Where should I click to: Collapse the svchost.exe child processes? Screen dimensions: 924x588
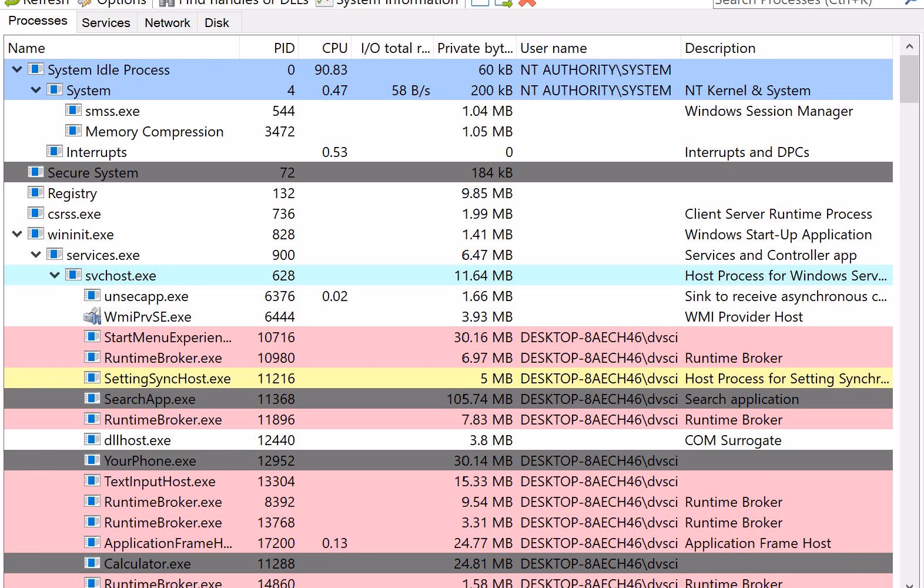(x=55, y=275)
